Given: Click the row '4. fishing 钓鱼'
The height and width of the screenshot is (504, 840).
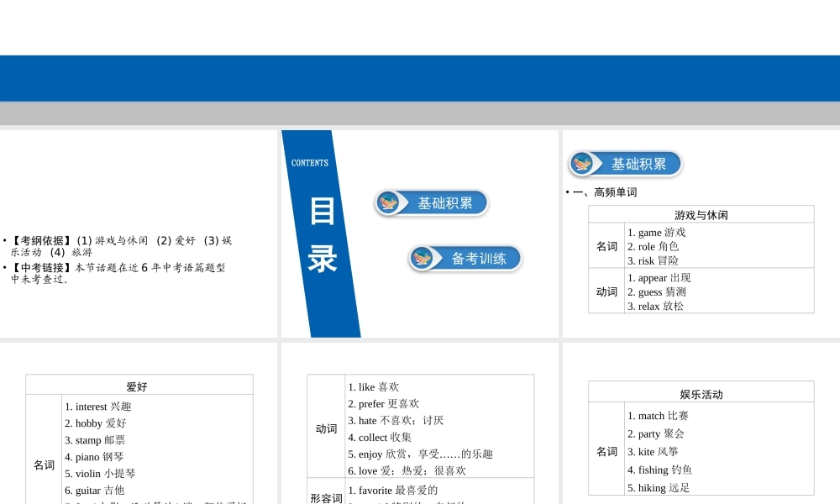Looking at the screenshot, I should click(660, 470).
